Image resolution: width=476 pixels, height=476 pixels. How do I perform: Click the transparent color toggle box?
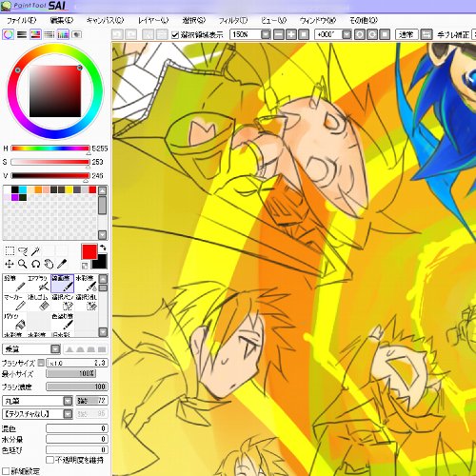point(85,266)
